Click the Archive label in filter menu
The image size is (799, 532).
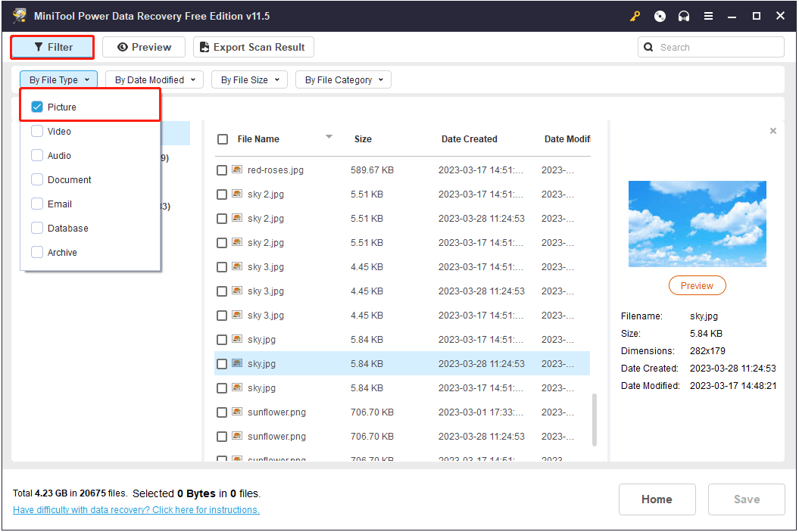coord(62,253)
